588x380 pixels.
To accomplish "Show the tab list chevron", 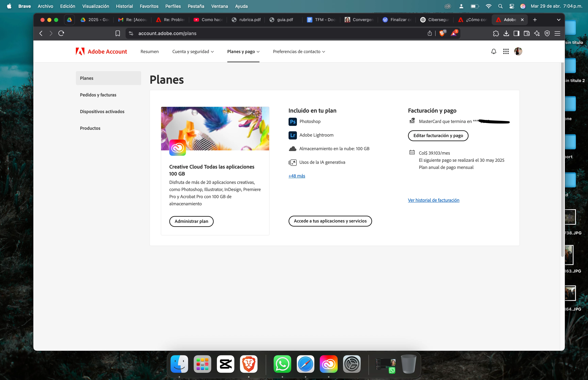I will 559,20.
